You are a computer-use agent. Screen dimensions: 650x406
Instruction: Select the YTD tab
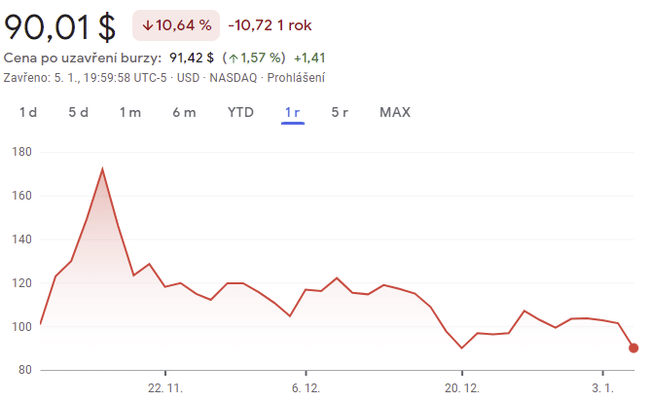click(240, 112)
